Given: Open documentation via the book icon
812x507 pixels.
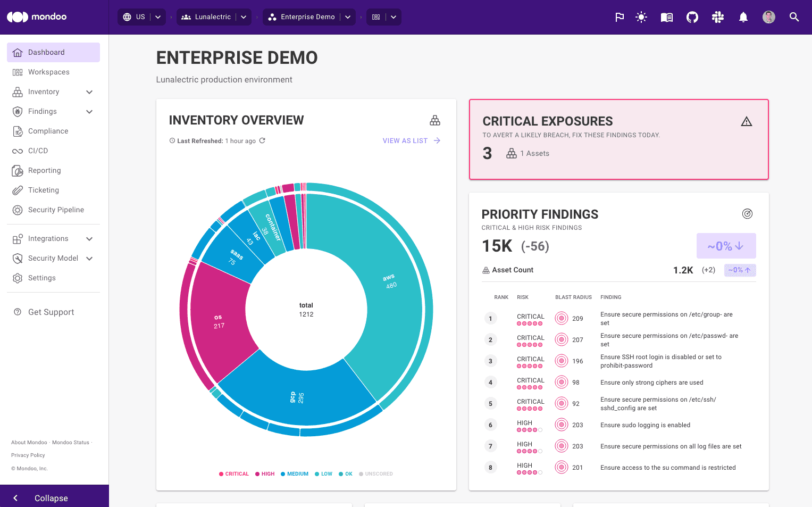Looking at the screenshot, I should click(666, 17).
